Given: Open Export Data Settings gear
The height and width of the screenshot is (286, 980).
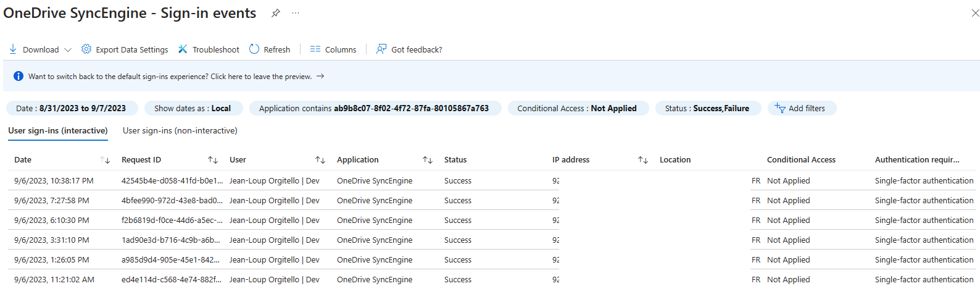Looking at the screenshot, I should (x=86, y=49).
